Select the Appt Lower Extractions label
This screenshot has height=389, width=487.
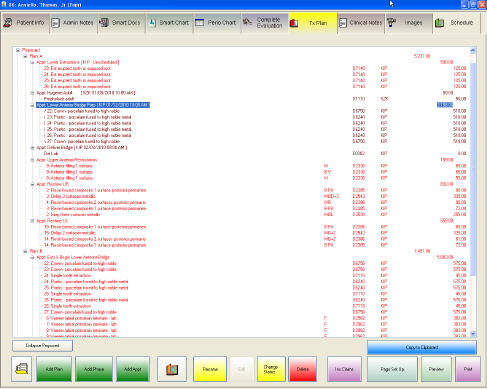click(78, 62)
